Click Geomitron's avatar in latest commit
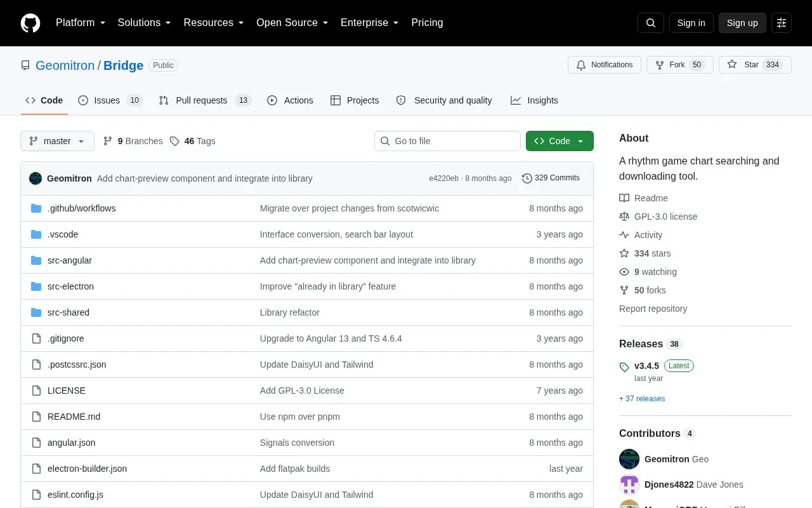The height and width of the screenshot is (508, 812). click(x=36, y=178)
